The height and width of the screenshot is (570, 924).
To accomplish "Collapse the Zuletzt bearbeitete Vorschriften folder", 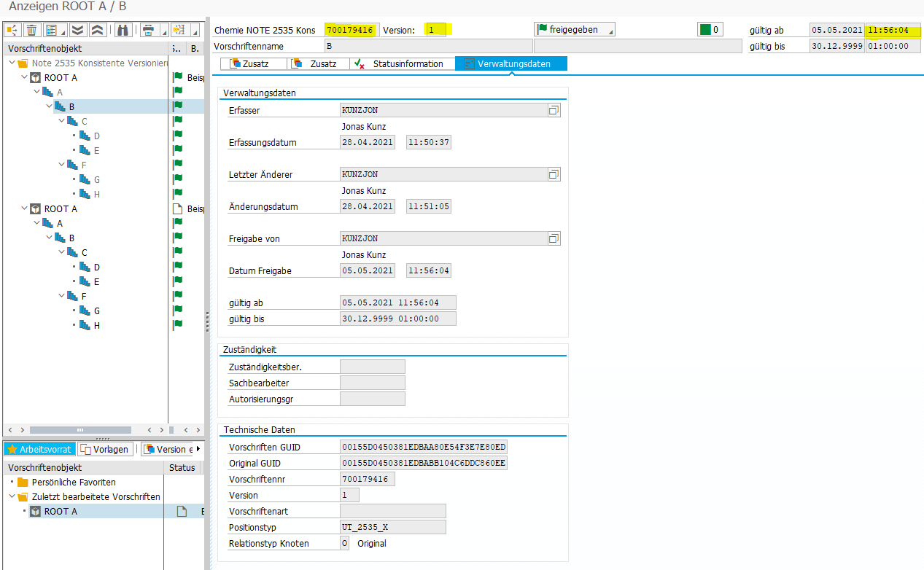I will point(12,497).
